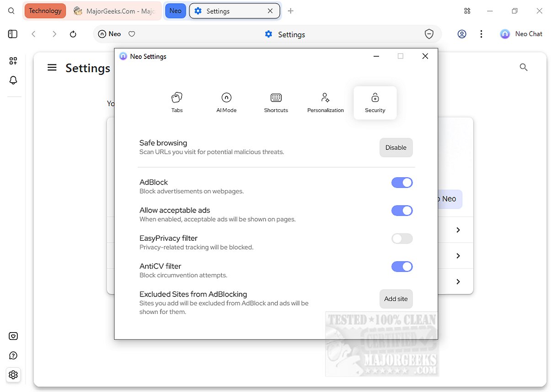Click the heart favorite icon in address bar
The height and width of the screenshot is (392, 551).
[x=132, y=34]
